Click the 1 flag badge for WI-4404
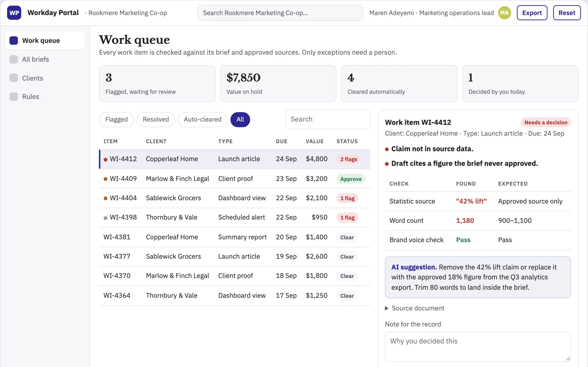 (347, 198)
